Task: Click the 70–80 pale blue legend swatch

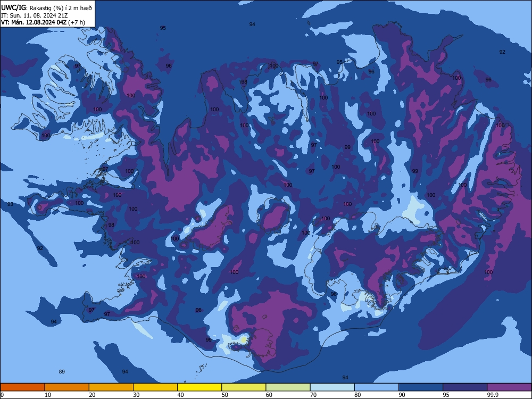Action: (x=332, y=387)
